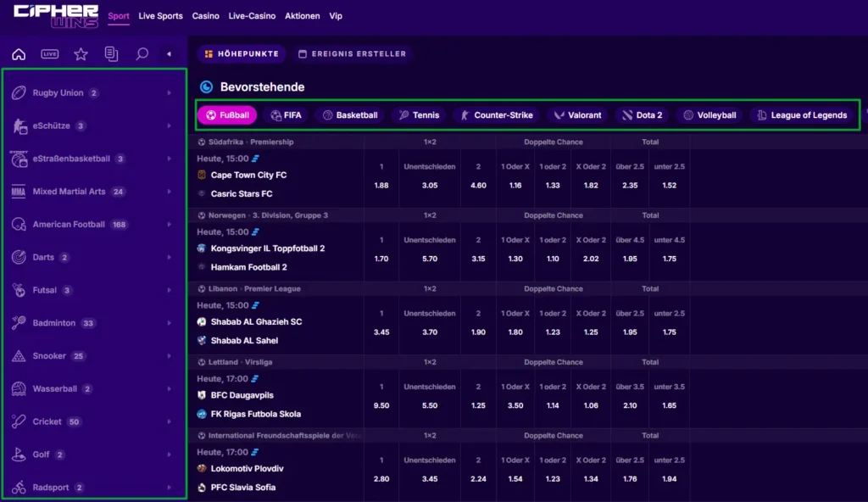The image size is (868, 502).
Task: Switch to the Höhepunkte tab
Action: pos(242,53)
